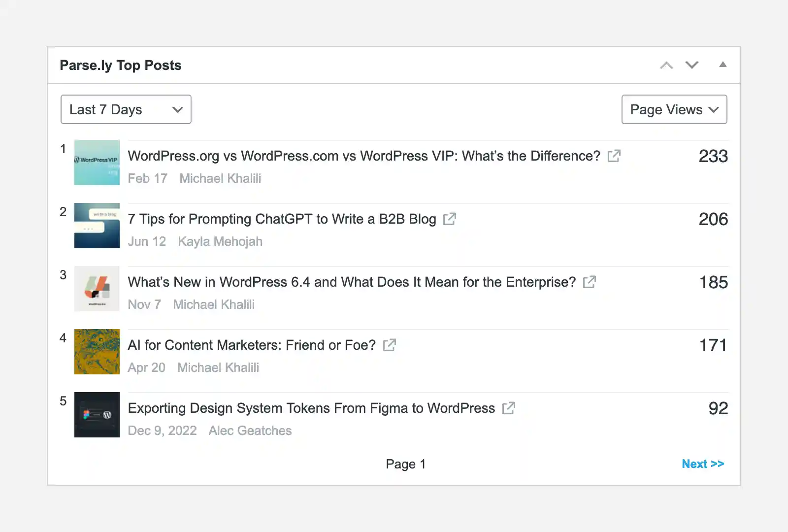Viewport: 788px width, 532px height.
Task: Click author name Alec Geatches
Action: (250, 431)
